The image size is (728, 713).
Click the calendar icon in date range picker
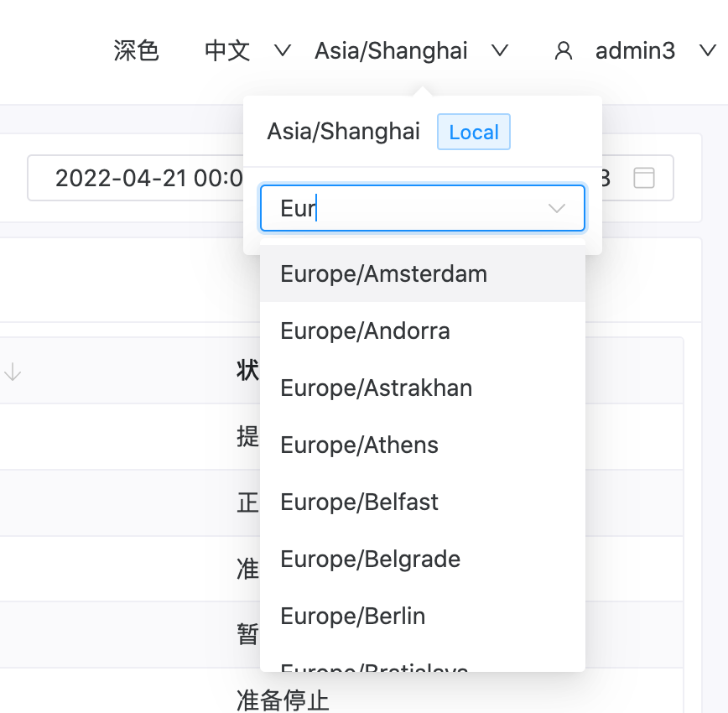tap(644, 178)
